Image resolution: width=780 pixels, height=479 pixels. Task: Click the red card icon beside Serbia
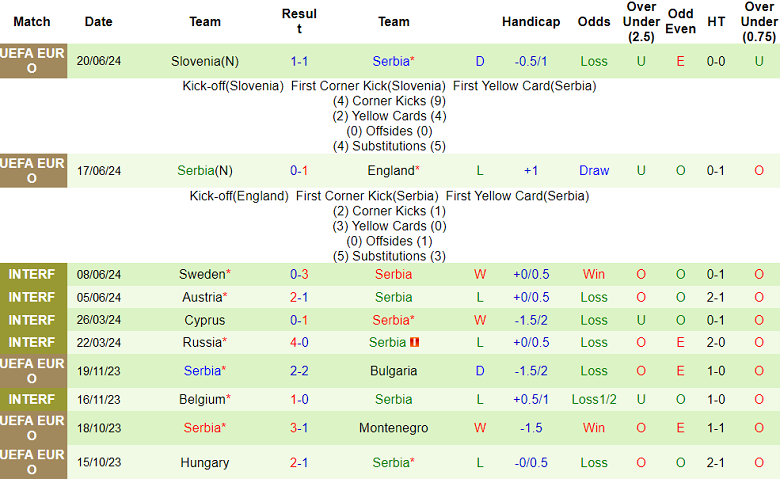[x=415, y=342]
